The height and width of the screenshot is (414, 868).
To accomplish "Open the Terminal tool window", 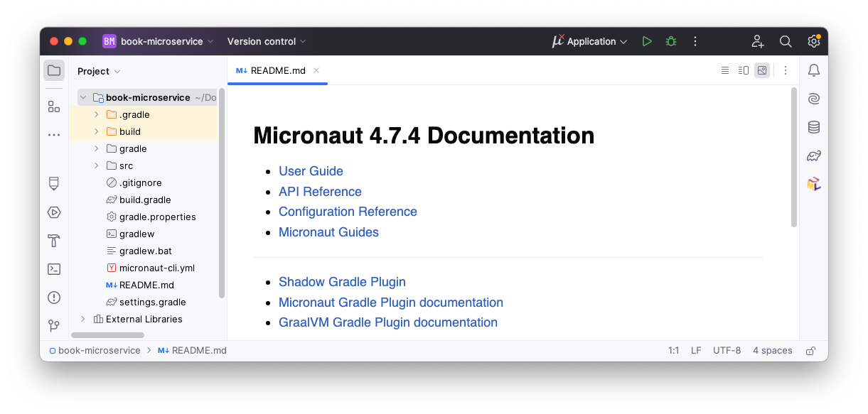I will click(54, 269).
